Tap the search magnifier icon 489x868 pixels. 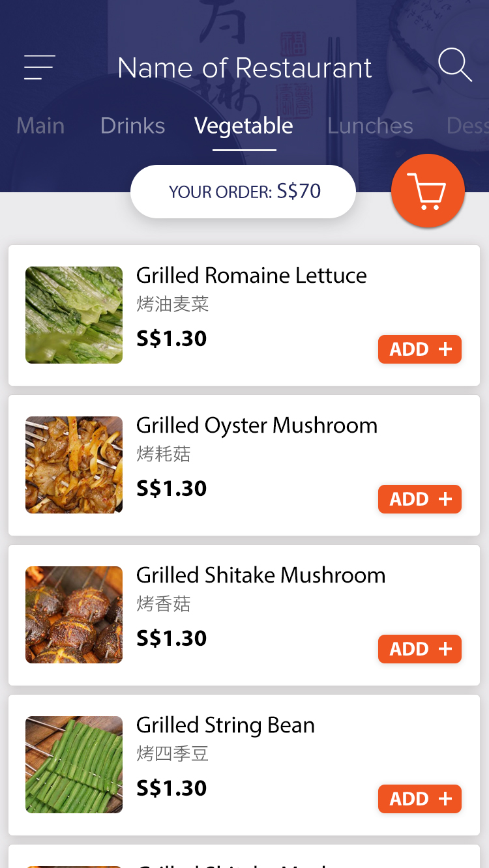[x=454, y=66]
